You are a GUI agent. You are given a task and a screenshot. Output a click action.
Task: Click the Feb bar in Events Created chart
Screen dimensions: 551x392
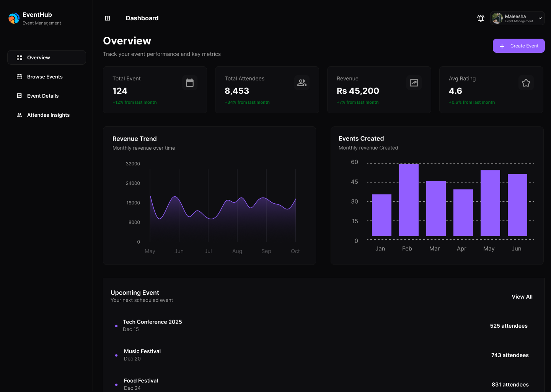409,200
